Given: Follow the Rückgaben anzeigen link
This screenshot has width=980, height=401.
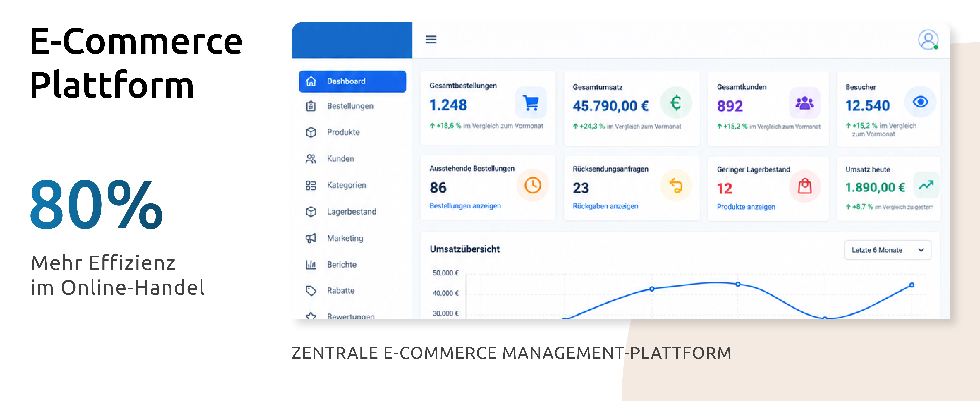Looking at the screenshot, I should click(x=605, y=206).
